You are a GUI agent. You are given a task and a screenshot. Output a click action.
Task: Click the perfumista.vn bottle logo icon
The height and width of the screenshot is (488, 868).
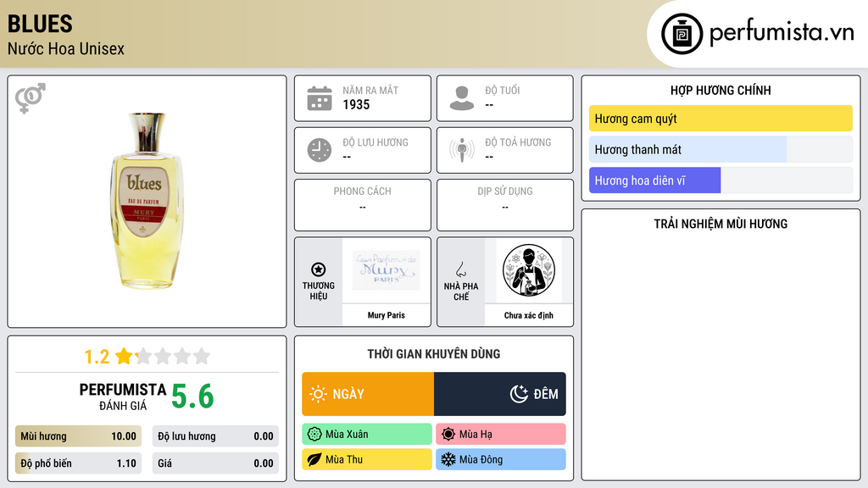tap(682, 34)
